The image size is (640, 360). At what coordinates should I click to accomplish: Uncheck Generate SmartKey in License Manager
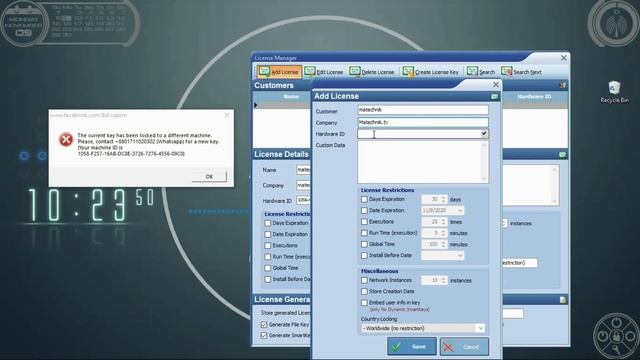264,336
